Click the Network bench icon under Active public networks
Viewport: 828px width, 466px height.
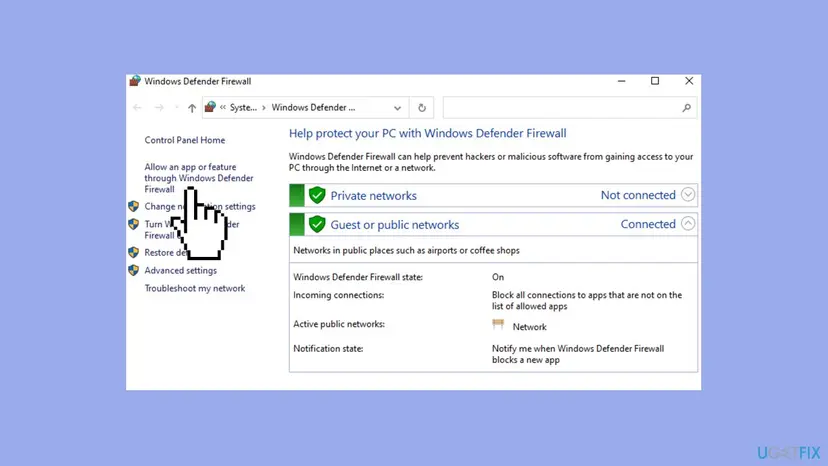point(498,324)
